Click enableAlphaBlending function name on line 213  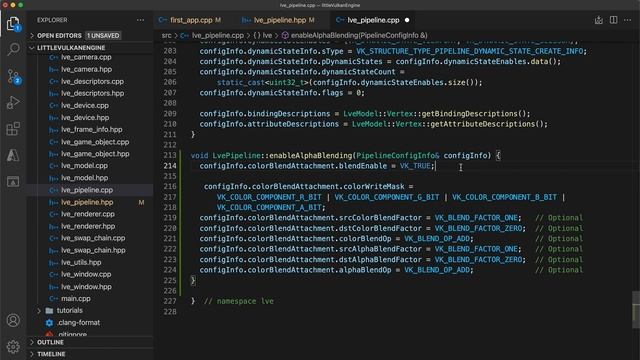point(311,156)
